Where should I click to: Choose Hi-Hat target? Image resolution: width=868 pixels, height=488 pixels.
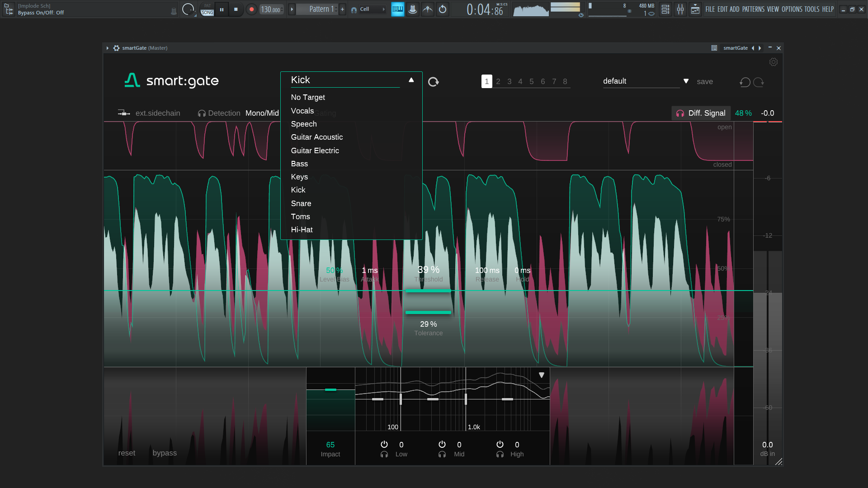(302, 230)
